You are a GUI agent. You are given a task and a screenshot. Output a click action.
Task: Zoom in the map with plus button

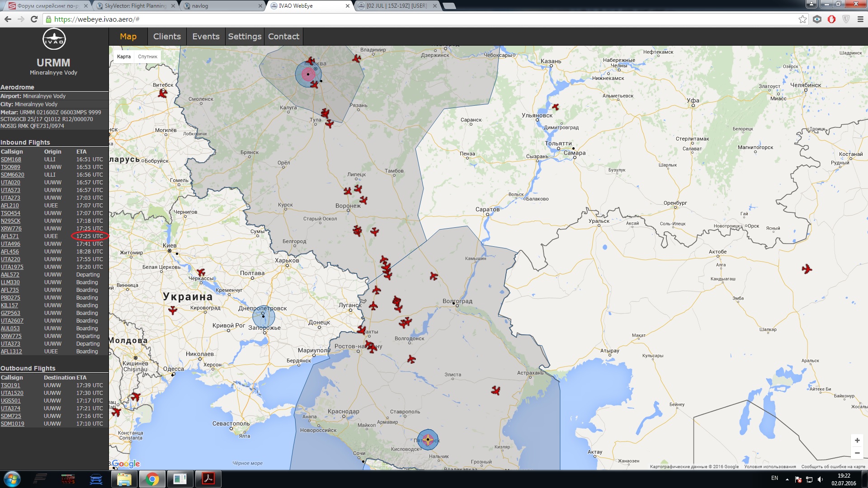point(857,440)
